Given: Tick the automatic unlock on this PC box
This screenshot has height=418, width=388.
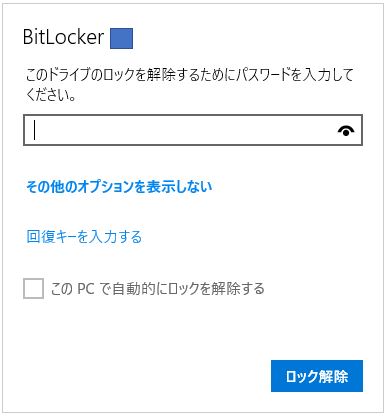Looking at the screenshot, I should click(x=33, y=288).
